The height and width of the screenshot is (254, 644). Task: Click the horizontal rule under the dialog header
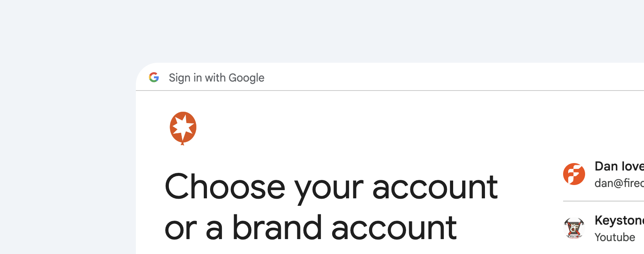[x=390, y=91]
